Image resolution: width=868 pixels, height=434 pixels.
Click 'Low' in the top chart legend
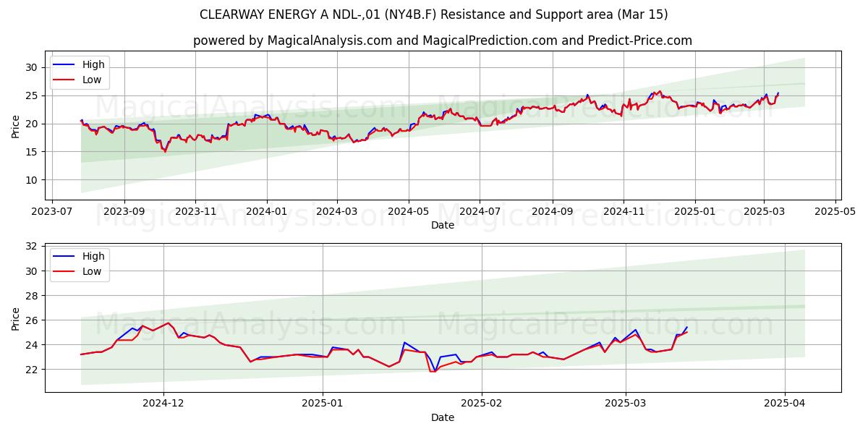tap(92, 80)
